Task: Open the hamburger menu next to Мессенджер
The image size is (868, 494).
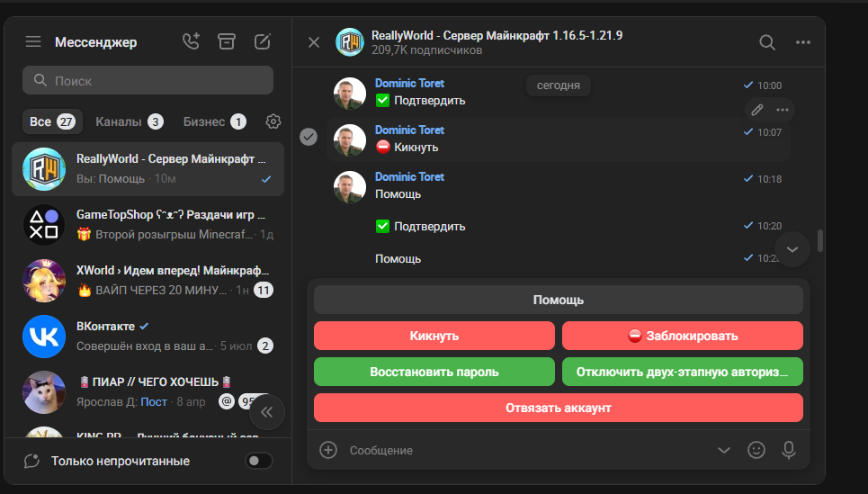Action: 33,41
